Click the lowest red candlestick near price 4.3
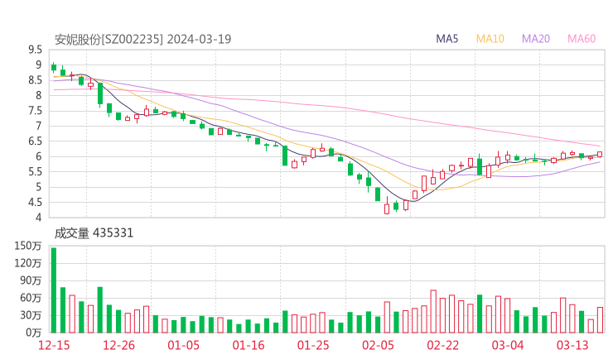The height and width of the screenshot is (364, 613). tap(387, 207)
